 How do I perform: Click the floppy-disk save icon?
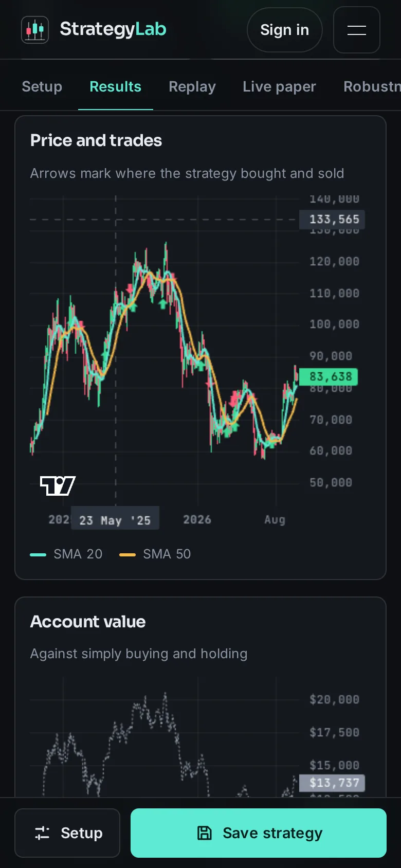(205, 833)
